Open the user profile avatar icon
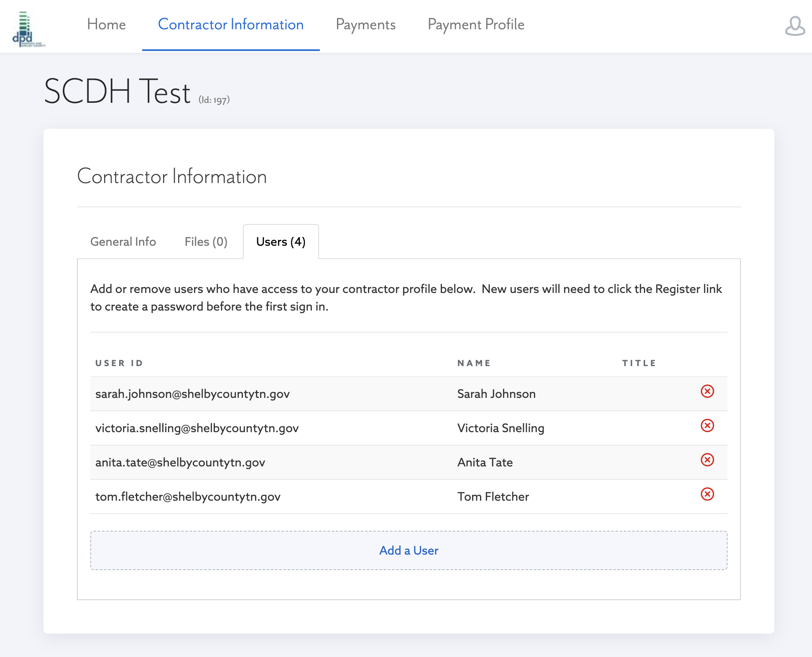The width and height of the screenshot is (812, 657). (794, 26)
